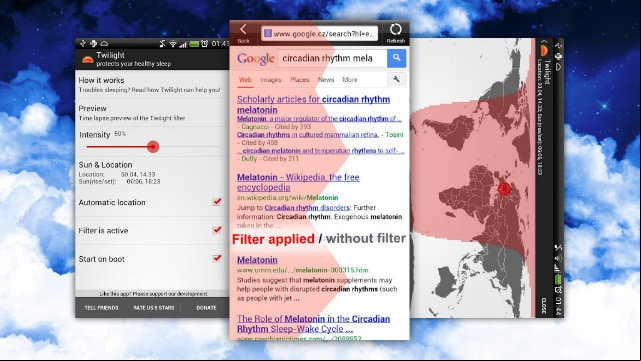Tap the browser Back arrow icon
641x361 pixels.
tap(243, 29)
